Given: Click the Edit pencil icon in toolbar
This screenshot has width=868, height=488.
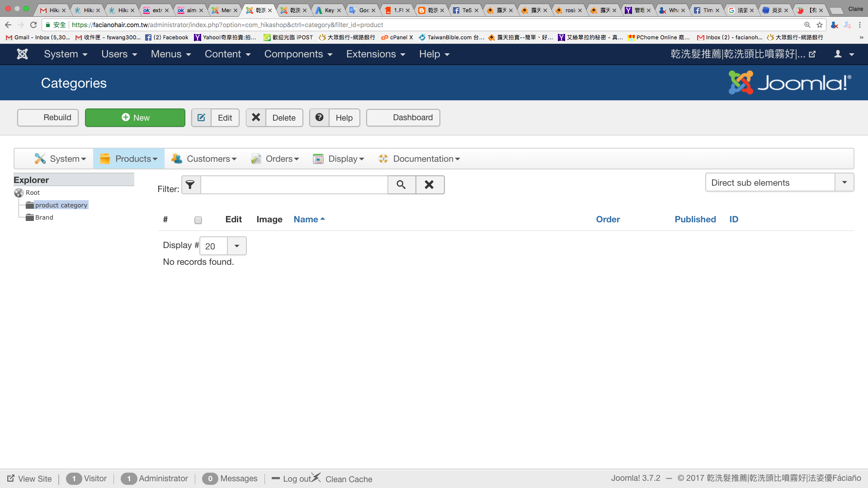Looking at the screenshot, I should point(201,117).
